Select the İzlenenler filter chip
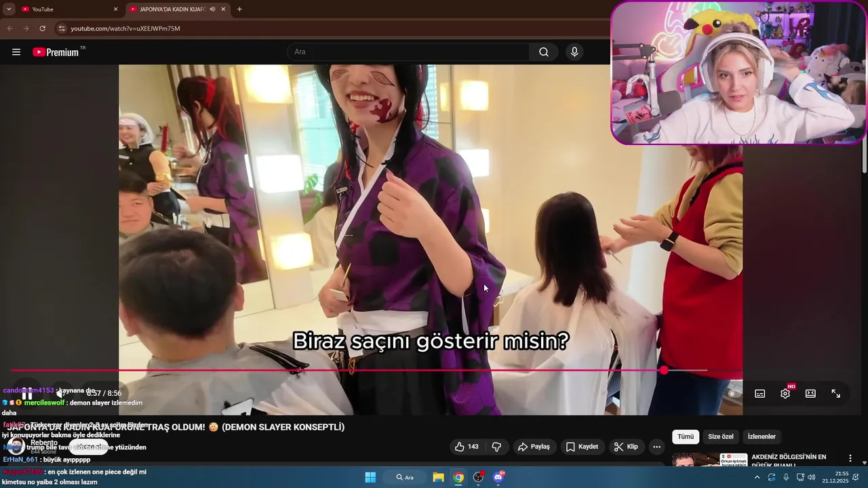868x488 pixels. (762, 436)
